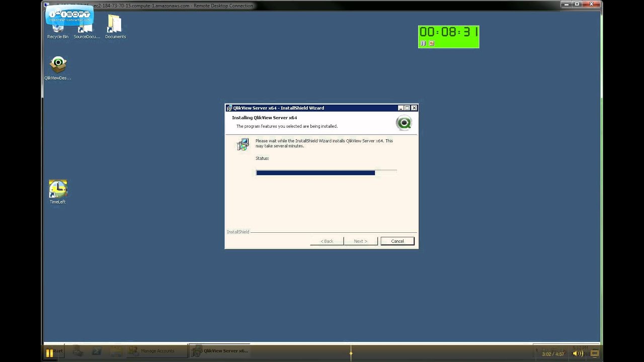Click the disabled Next button
This screenshot has width=644, height=362.
point(360,241)
